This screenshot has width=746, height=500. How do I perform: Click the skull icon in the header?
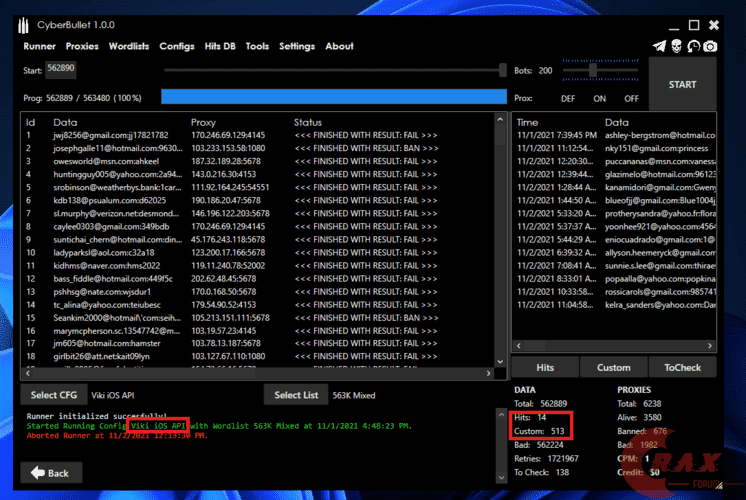point(676,46)
